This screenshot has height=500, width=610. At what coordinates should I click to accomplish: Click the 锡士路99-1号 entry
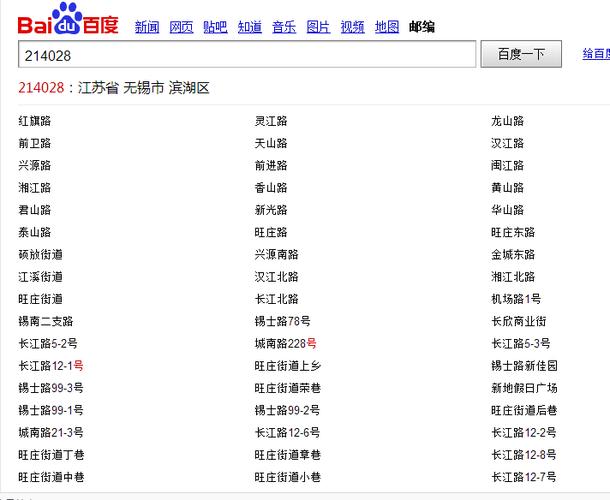[x=51, y=410]
